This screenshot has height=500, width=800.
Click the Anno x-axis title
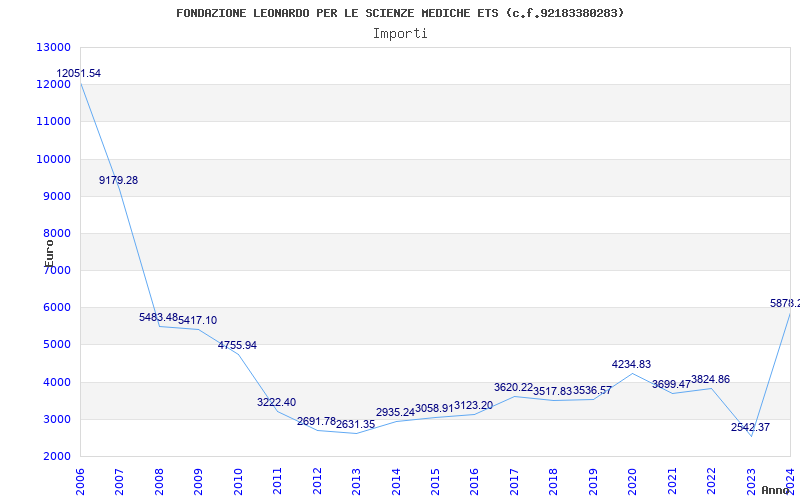776,490
